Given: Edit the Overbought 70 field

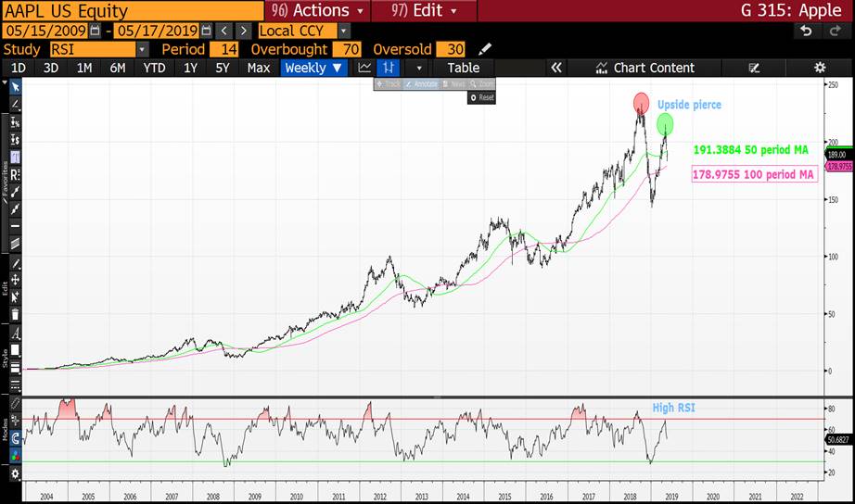Looking at the screenshot, I should 347,50.
